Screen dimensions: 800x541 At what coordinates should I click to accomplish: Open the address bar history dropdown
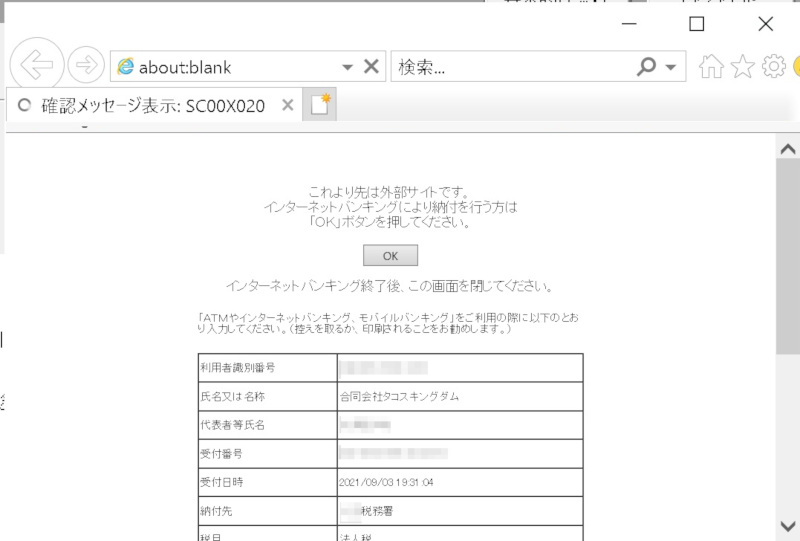pos(347,67)
